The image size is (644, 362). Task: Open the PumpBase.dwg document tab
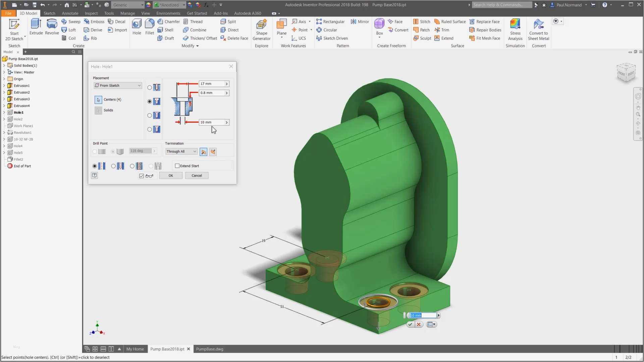coord(210,349)
